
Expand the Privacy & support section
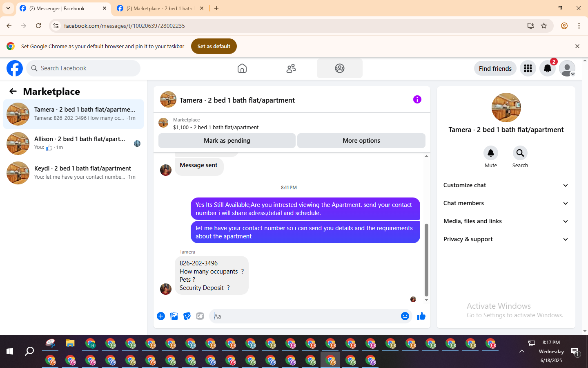[506, 239]
